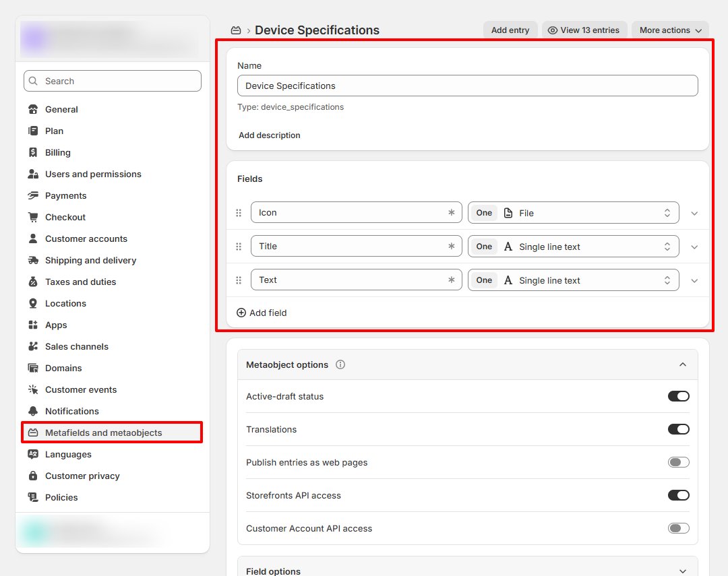Click the Customer privacy lock icon

[x=33, y=476]
